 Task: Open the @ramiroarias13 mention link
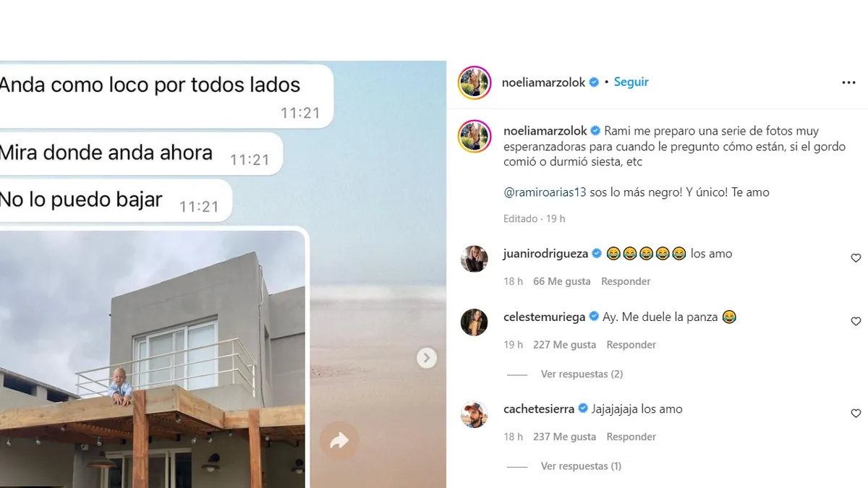click(545, 192)
